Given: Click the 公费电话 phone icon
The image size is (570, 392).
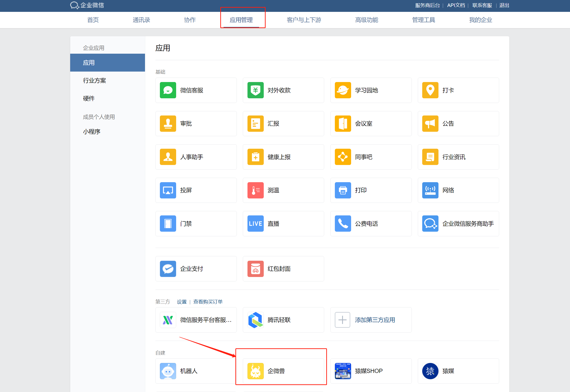Looking at the screenshot, I should pos(343,224).
